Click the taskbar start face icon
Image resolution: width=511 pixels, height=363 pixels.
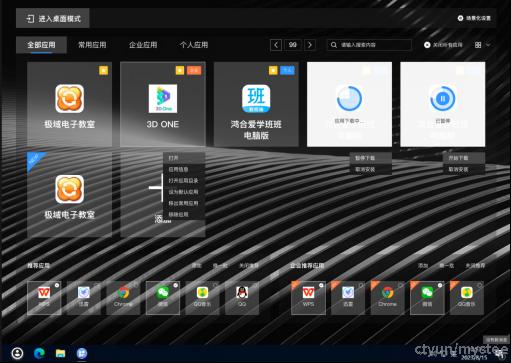17,353
